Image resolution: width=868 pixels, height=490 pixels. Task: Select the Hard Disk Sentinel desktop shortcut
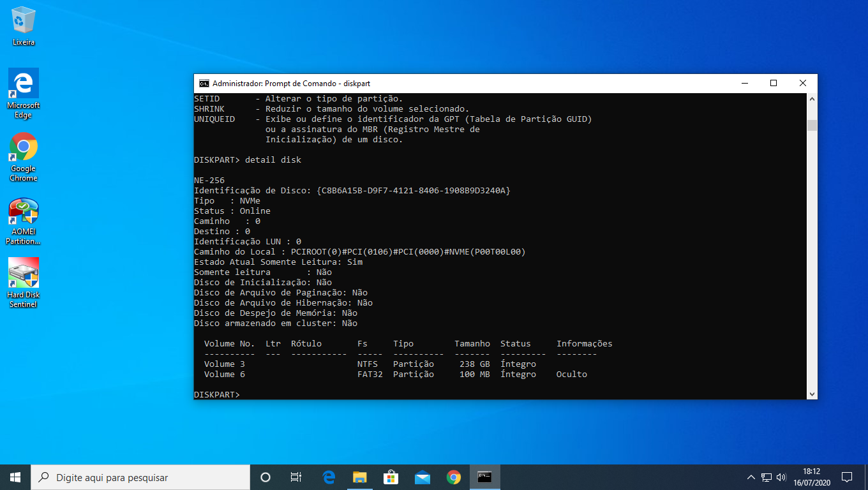point(24,283)
